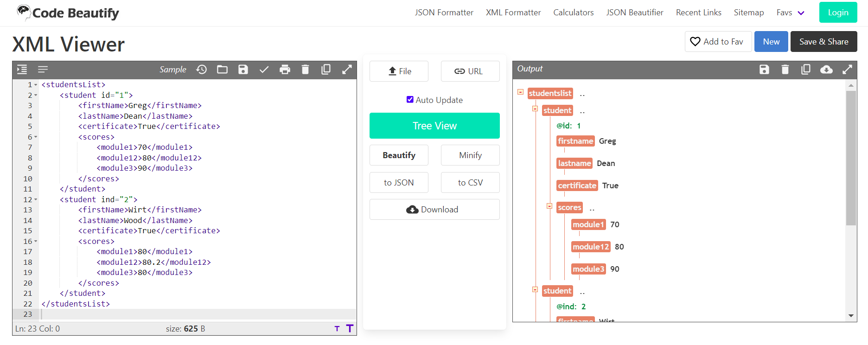Click the history icon in editor toolbar
868x345 pixels.
coord(201,70)
